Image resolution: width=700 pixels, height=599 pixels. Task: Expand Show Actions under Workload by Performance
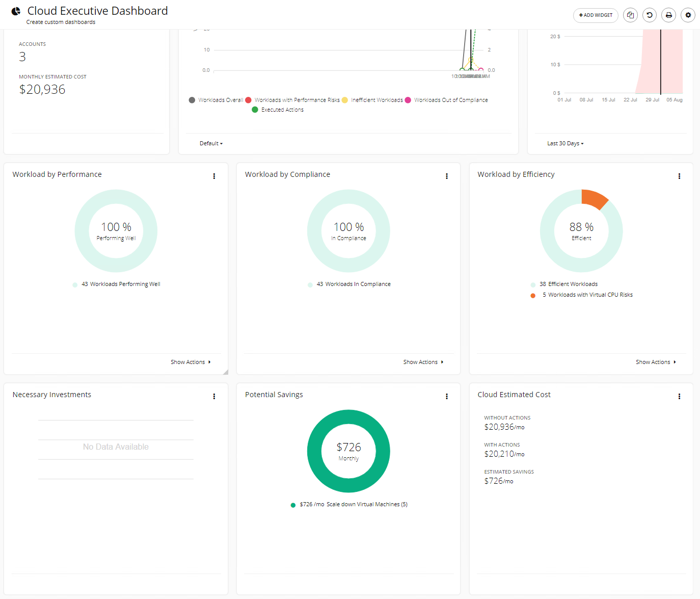pyautogui.click(x=191, y=362)
